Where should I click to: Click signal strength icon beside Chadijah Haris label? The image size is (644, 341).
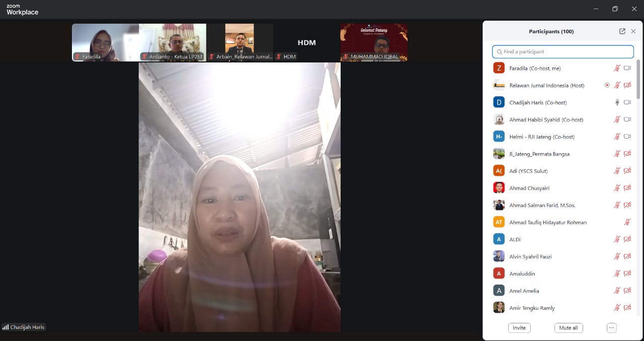point(6,327)
